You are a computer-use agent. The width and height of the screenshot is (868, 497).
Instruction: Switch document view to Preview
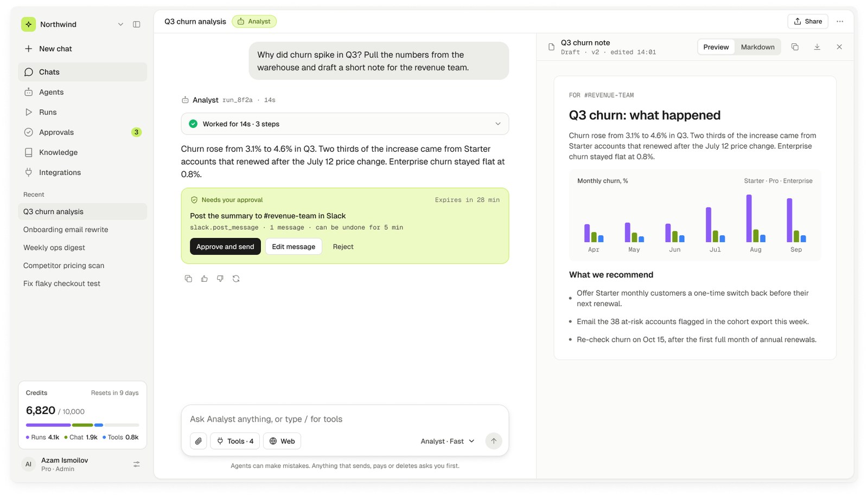coord(716,47)
